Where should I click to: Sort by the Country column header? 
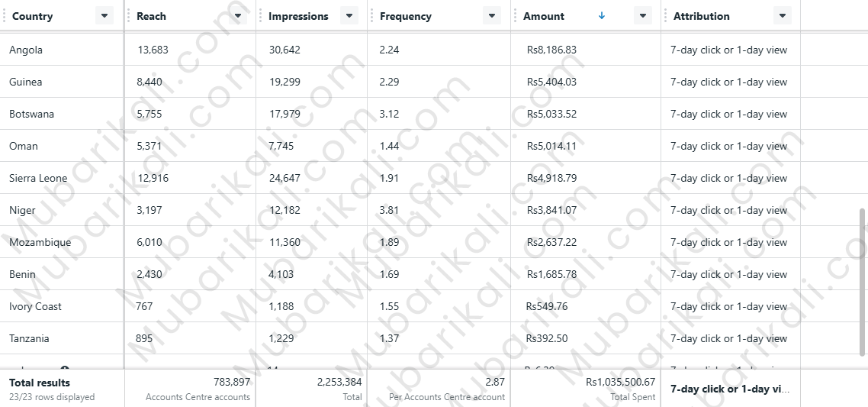tap(33, 16)
